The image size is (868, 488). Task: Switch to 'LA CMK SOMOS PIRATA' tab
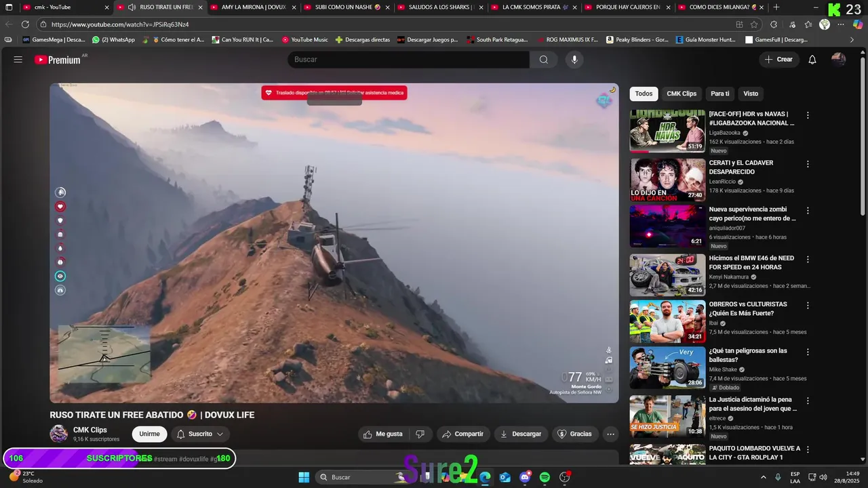click(534, 7)
